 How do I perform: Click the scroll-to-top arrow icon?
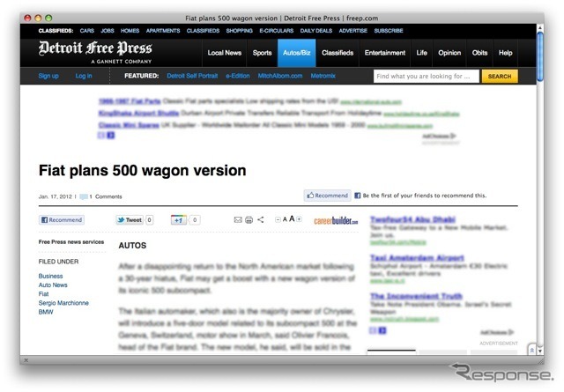coord(531,350)
